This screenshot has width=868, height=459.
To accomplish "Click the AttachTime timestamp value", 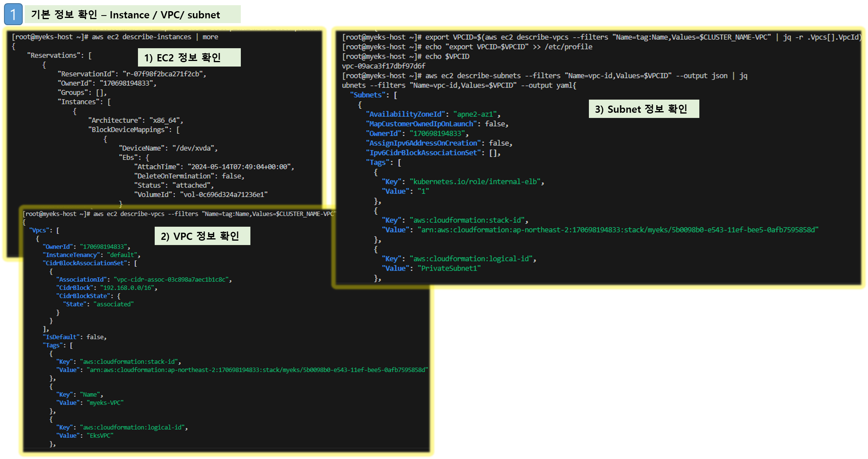I will (x=240, y=167).
